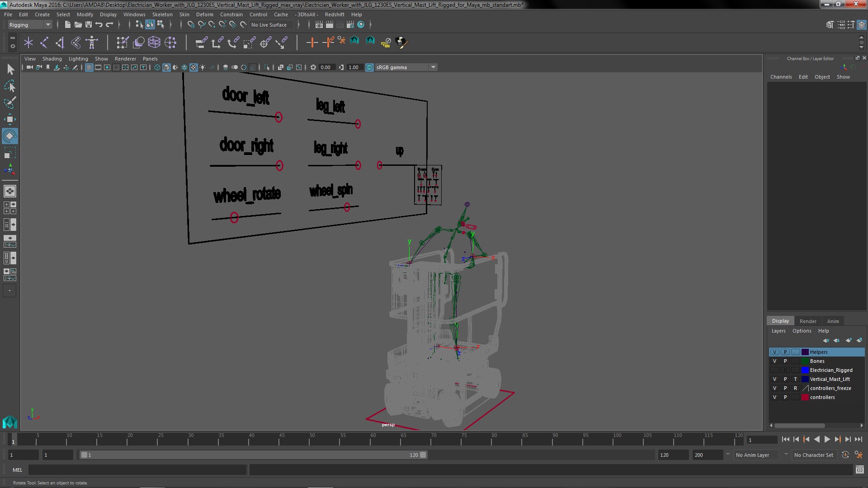Open the Deform menu
The height and width of the screenshot is (488, 868).
pyautogui.click(x=204, y=14)
